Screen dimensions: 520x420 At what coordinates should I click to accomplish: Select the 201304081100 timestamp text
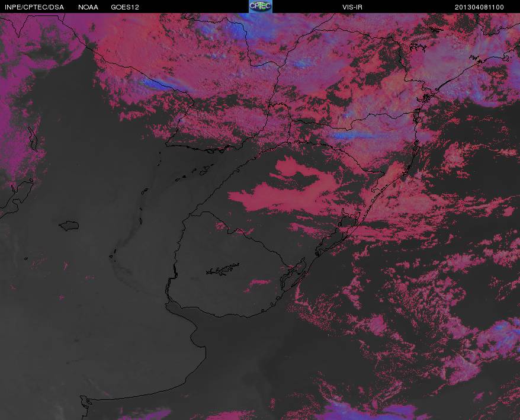(479, 7)
